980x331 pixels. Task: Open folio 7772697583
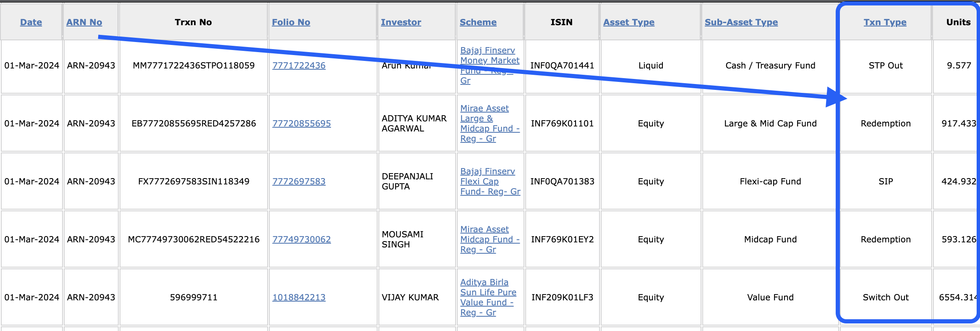pos(299,181)
